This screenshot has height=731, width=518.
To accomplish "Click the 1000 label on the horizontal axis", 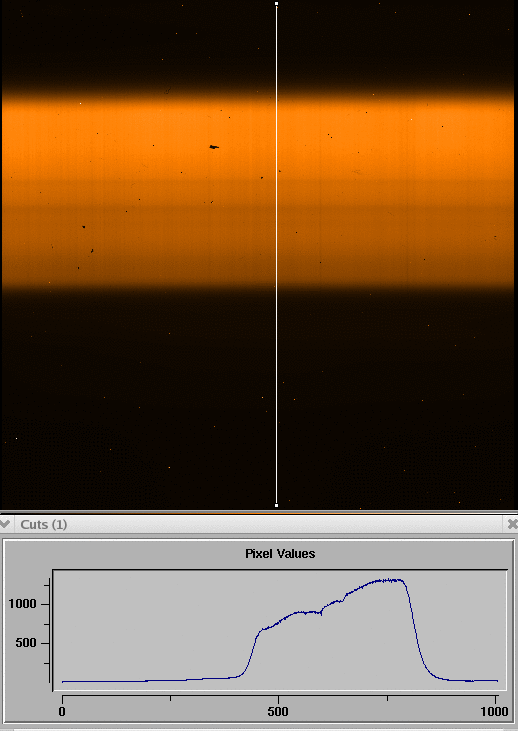I will [494, 711].
